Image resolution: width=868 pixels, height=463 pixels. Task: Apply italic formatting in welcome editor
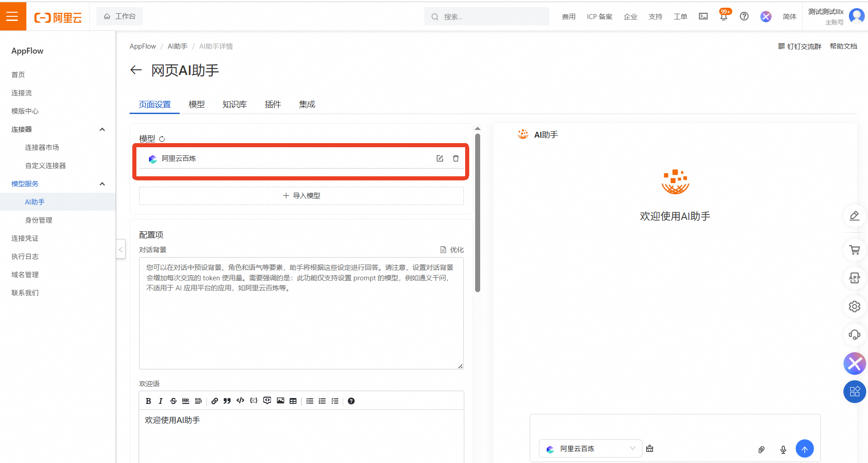pos(161,401)
